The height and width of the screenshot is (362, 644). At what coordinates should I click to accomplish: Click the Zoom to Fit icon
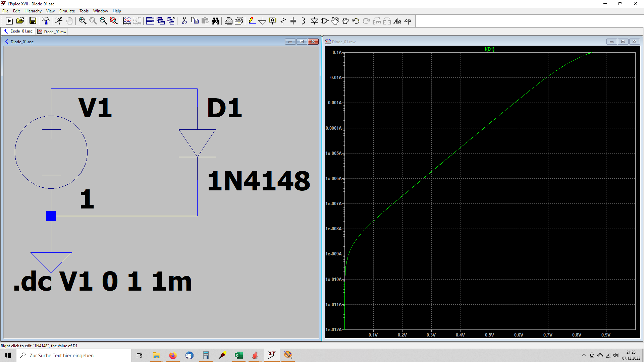coord(114,21)
